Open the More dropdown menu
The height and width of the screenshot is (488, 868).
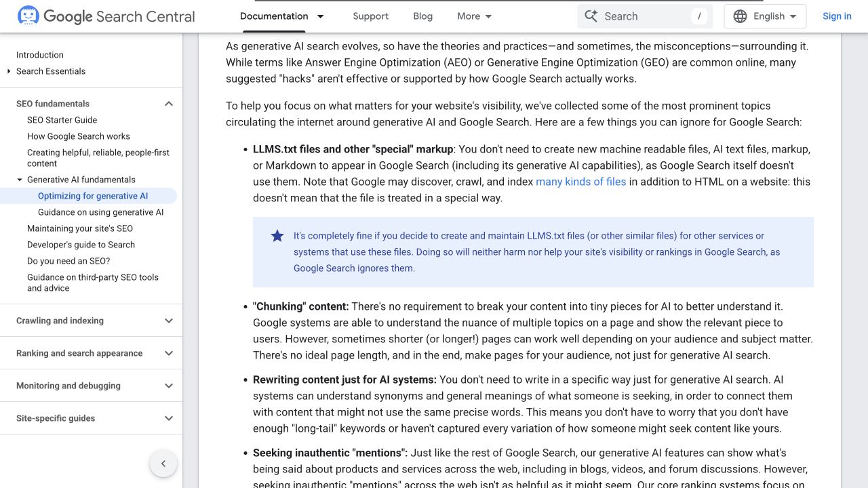coord(475,16)
